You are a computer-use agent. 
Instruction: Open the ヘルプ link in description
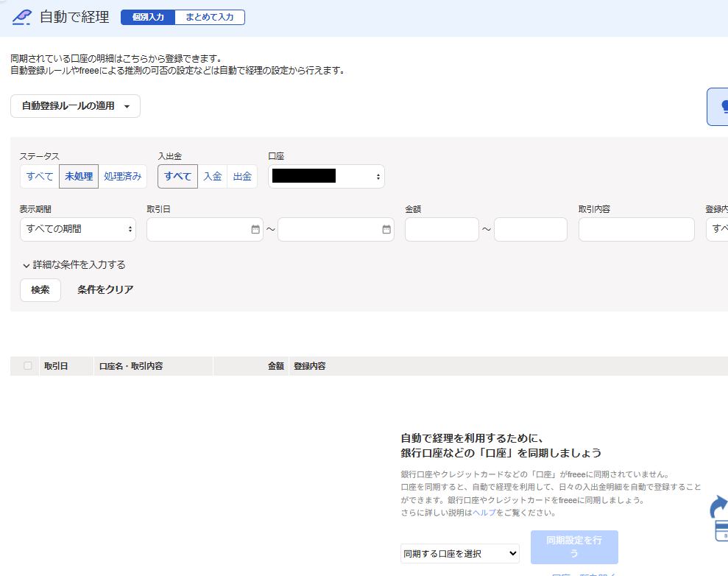pyautogui.click(x=484, y=513)
